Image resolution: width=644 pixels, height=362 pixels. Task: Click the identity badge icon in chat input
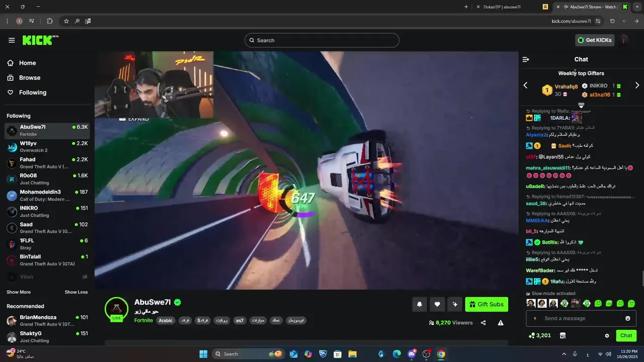[x=535, y=318]
